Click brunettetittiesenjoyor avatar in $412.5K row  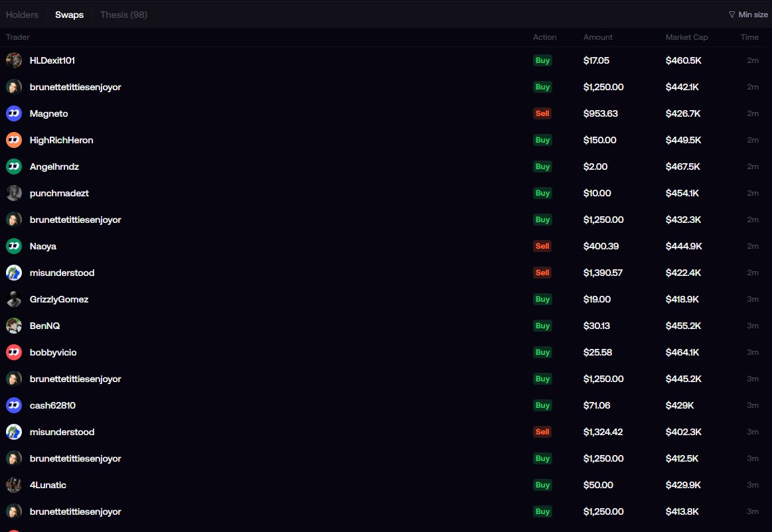tap(14, 458)
